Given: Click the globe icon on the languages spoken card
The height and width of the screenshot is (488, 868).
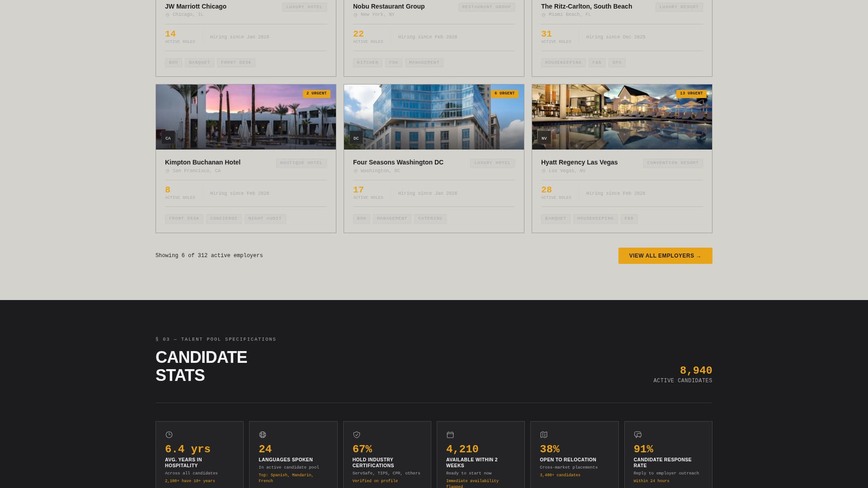Looking at the screenshot, I should pyautogui.click(x=263, y=434).
